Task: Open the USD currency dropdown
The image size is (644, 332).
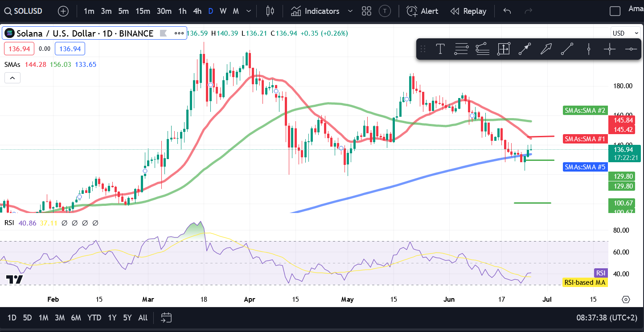Action: (x=625, y=33)
